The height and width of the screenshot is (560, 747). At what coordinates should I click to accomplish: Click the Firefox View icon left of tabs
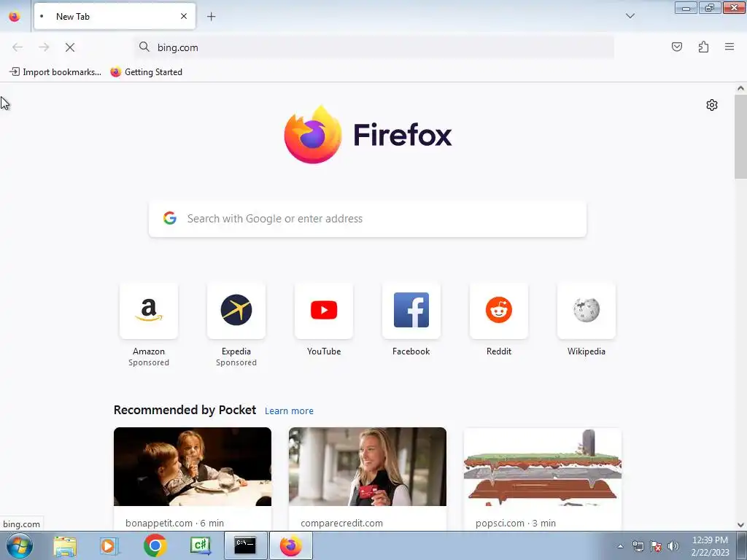(x=15, y=17)
